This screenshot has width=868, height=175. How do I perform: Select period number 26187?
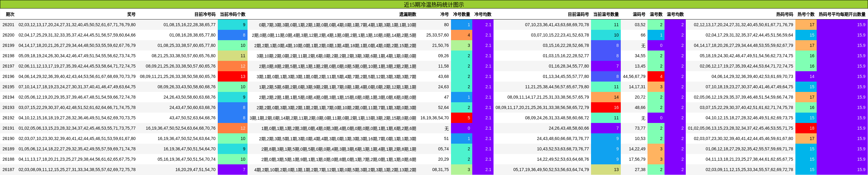click(9, 170)
